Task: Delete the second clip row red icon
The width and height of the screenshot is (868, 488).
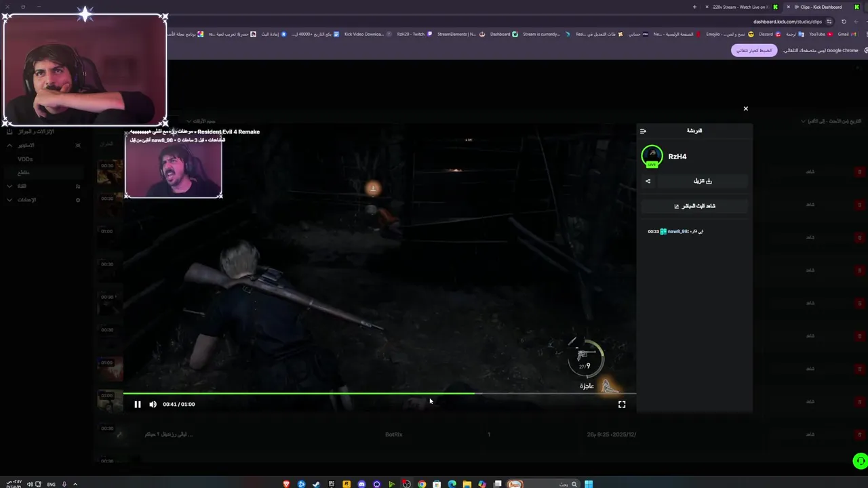Action: click(860, 205)
